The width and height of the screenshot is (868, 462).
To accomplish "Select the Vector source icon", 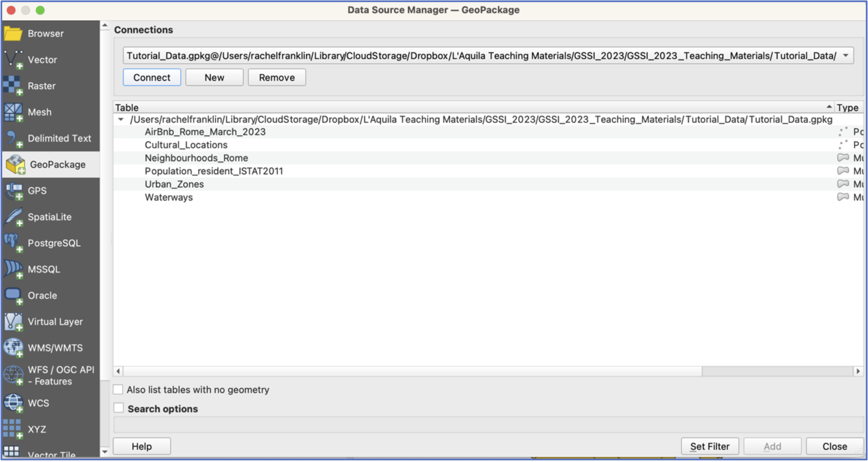I will click(x=13, y=60).
